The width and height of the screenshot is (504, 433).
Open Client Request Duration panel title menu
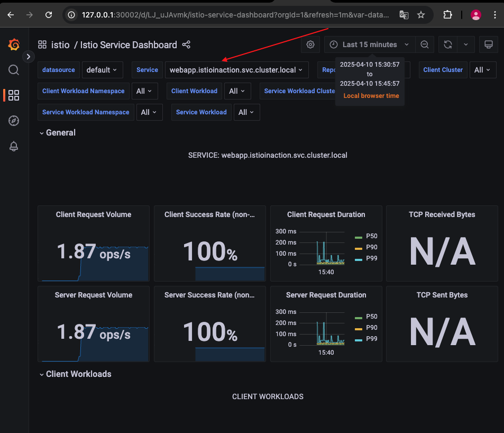tap(326, 214)
